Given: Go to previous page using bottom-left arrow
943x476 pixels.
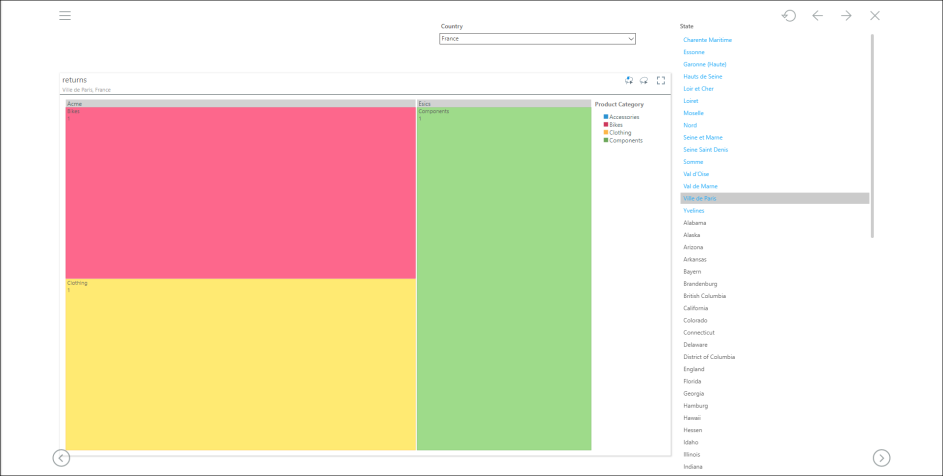Looking at the screenshot, I should coord(61,457).
